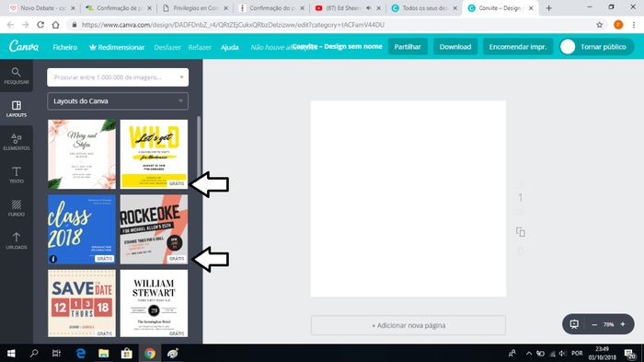Open the Uploads sidebar panel

pyautogui.click(x=16, y=241)
